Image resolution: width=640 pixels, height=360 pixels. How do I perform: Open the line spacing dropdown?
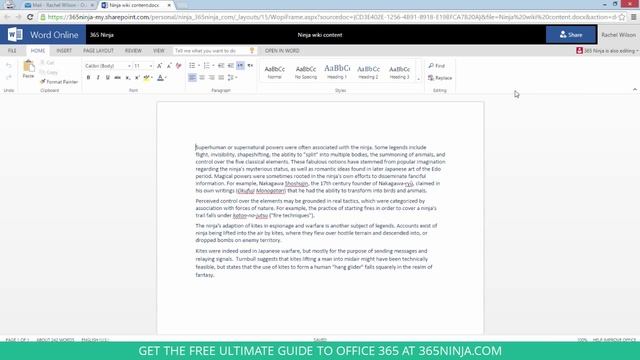(x=232, y=78)
